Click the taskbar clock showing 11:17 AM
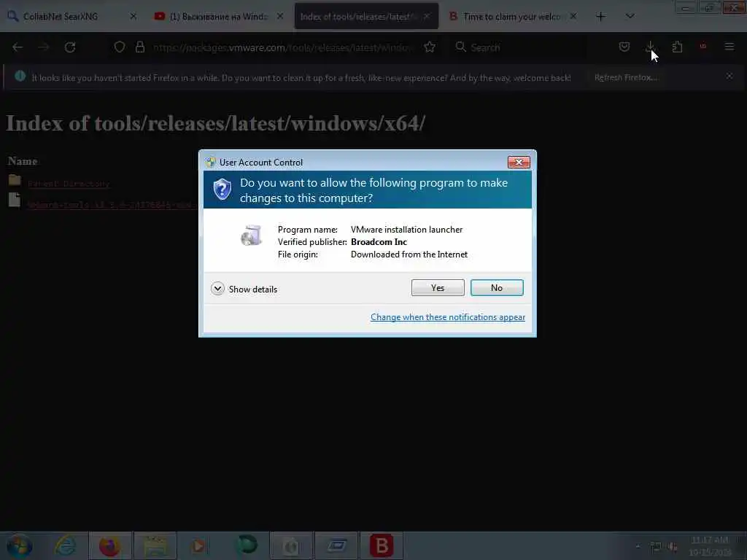Screen dimensions: 747x560 [710, 546]
